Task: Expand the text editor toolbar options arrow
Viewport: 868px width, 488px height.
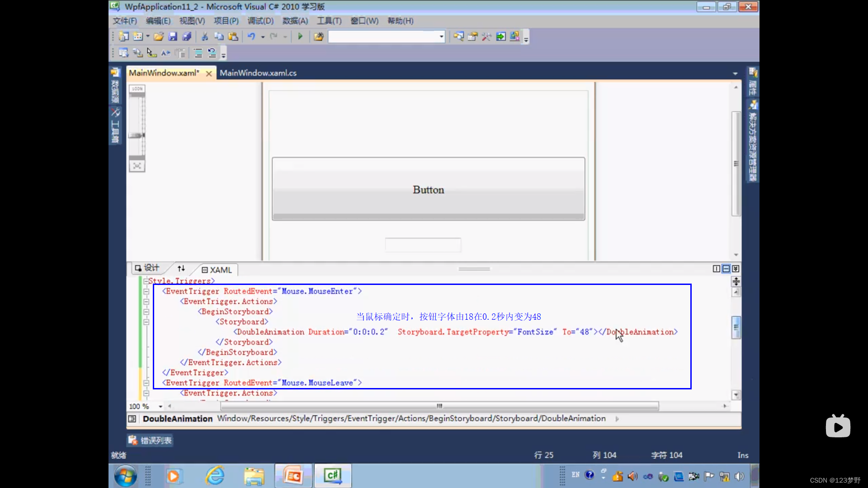Action: 223,54
